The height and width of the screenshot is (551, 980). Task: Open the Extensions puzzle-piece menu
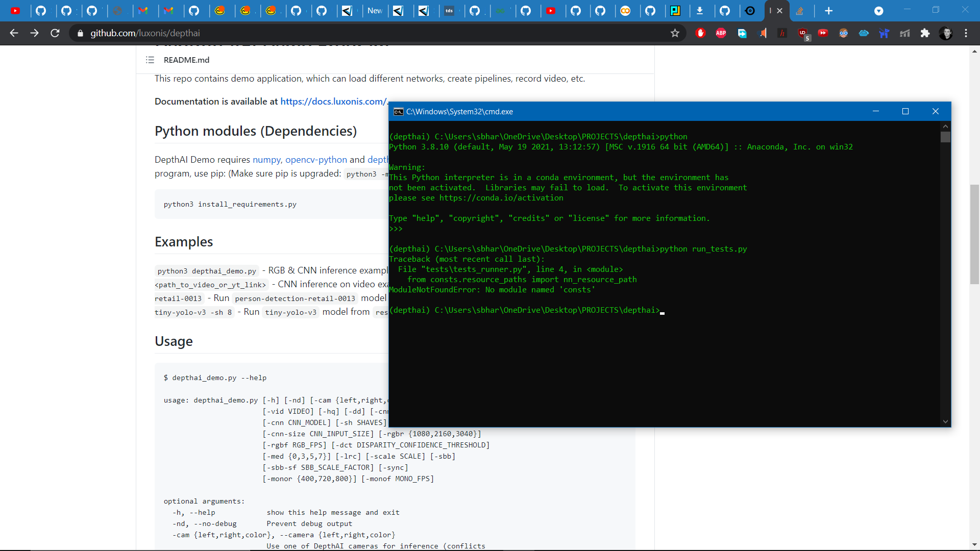coord(925,33)
